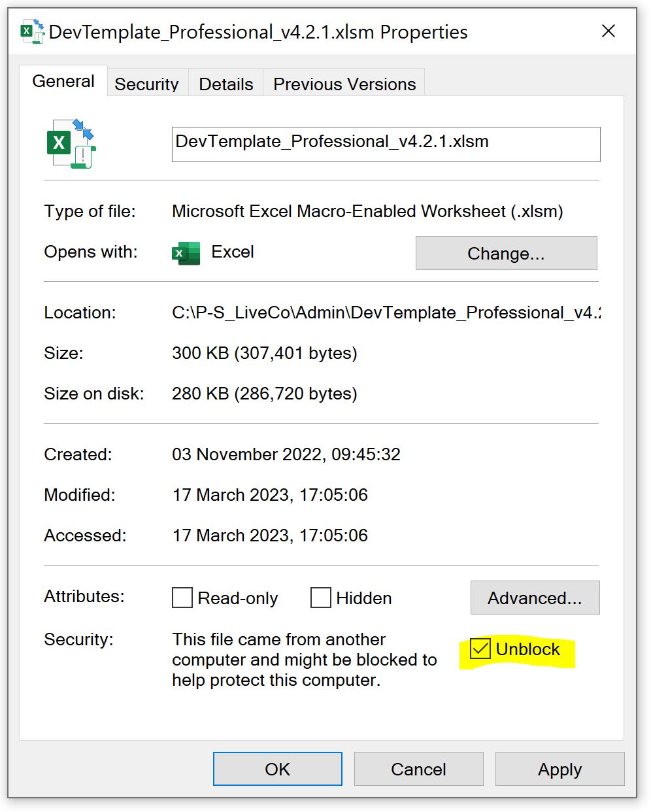Click the file type description text
The image size is (651, 812).
point(367,212)
